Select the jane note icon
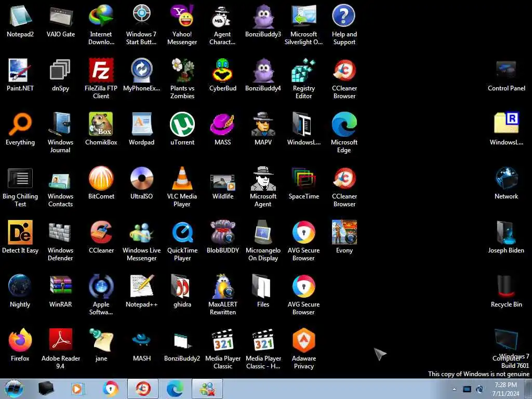The image size is (532, 399). [101, 345]
